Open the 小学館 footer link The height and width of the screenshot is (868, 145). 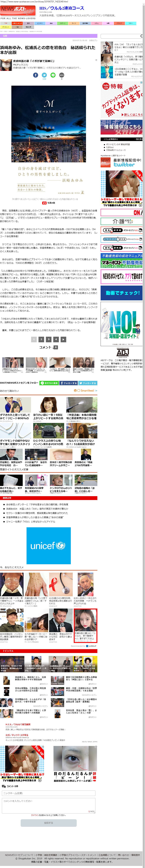click(39, 855)
